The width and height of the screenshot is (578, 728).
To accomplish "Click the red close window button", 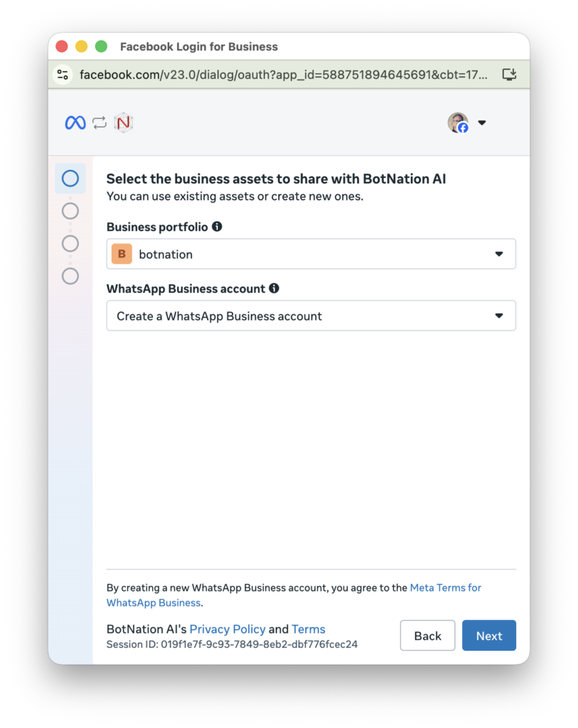I will click(x=62, y=46).
